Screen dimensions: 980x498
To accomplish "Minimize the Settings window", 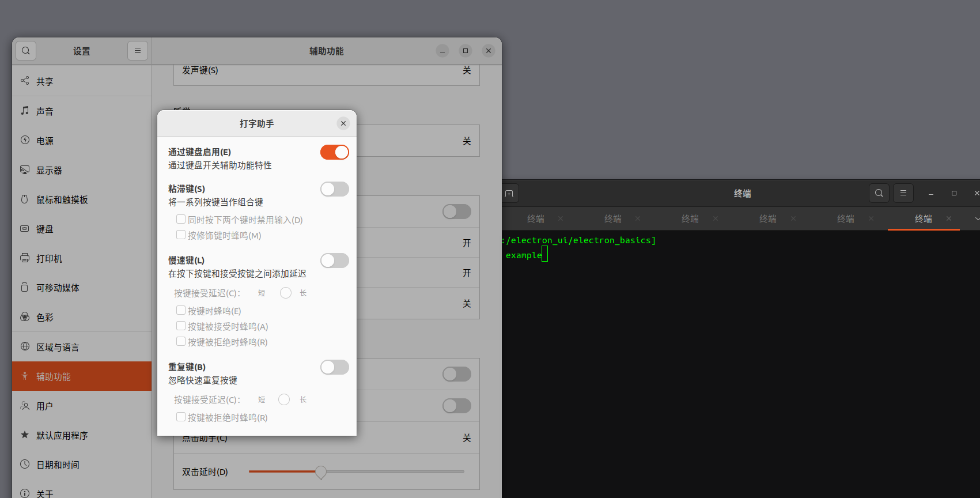I will (x=442, y=51).
